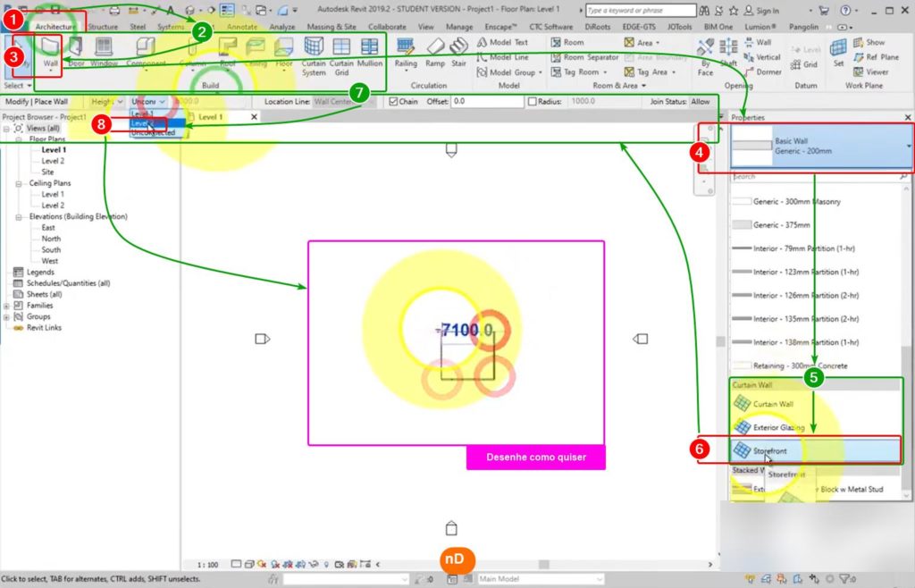The width and height of the screenshot is (915, 588).
Task: Open the Basic Wall type selector dropdown
Action: pos(909,146)
